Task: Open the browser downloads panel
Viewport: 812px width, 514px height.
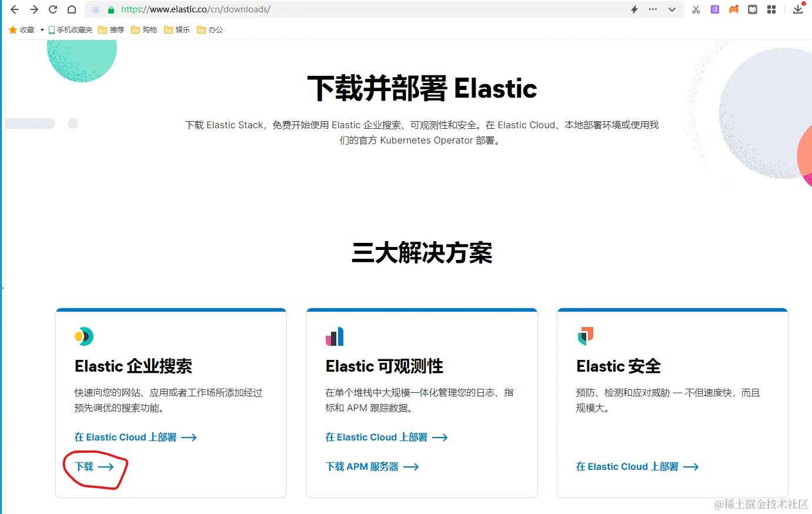Action: 798,9
